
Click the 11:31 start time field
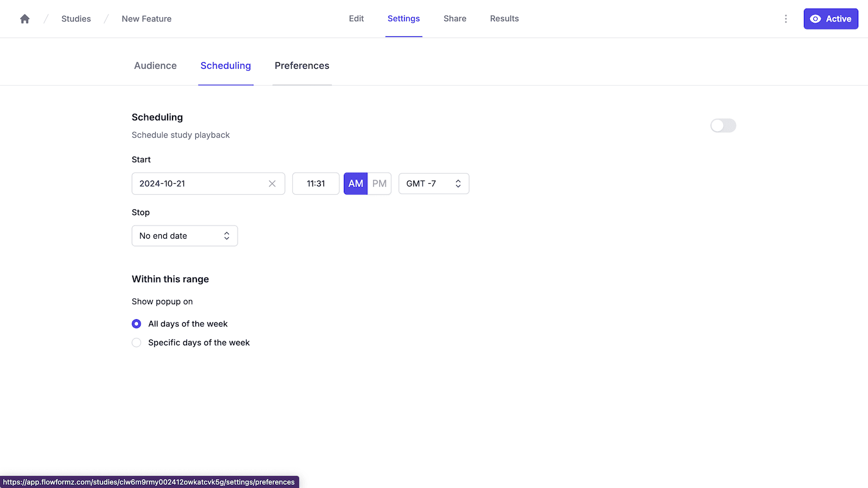[x=316, y=184]
